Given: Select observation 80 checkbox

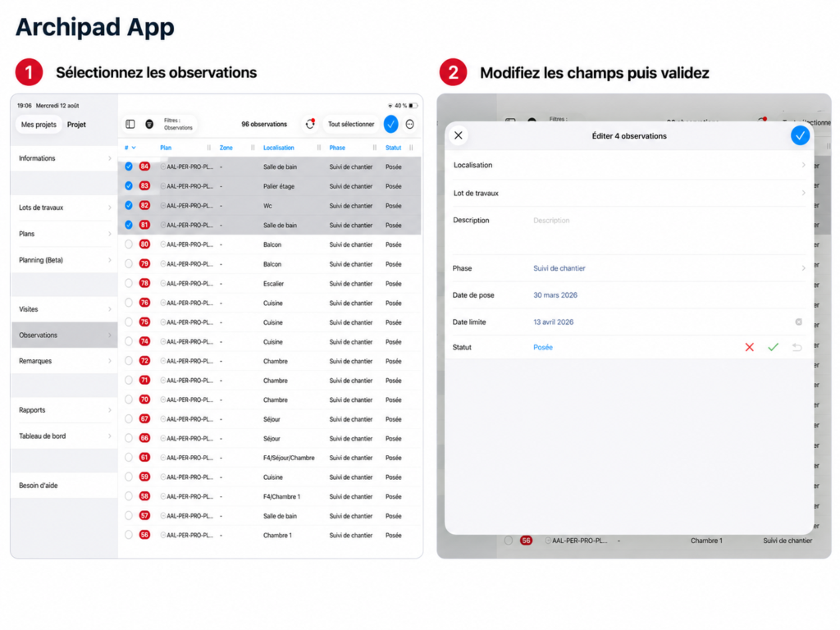Looking at the screenshot, I should tap(129, 244).
